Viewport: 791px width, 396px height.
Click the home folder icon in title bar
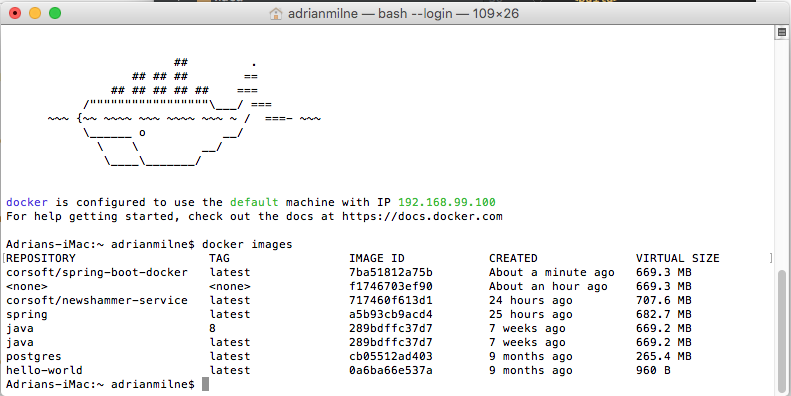(x=276, y=13)
